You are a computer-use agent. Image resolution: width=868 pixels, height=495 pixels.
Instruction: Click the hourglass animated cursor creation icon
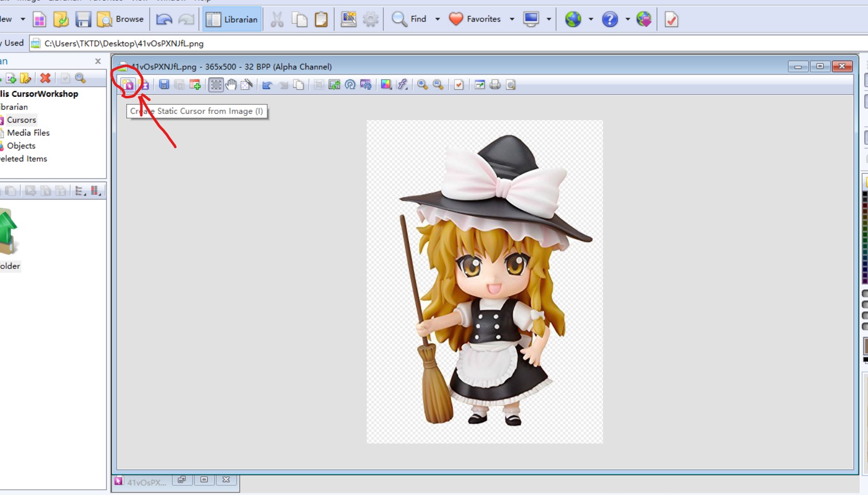tap(144, 85)
